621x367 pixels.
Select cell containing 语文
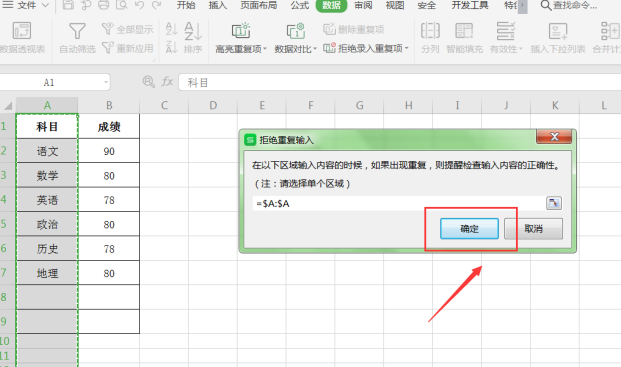(47, 151)
